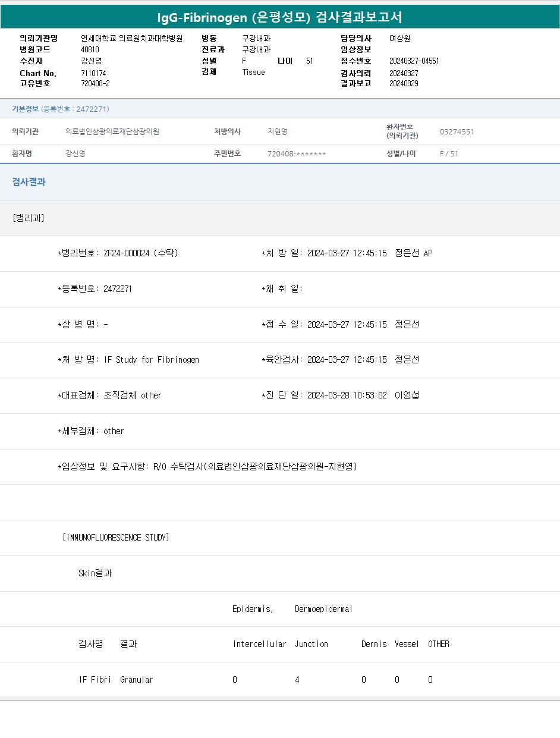
Task: Select the Dermoepidermal Junction value 4
Action: (x=297, y=680)
